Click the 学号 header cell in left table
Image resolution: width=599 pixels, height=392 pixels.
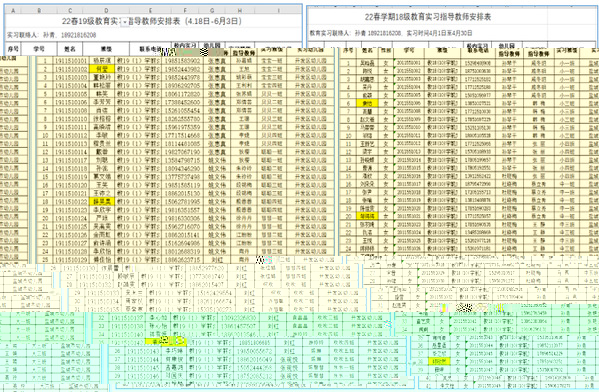(39, 49)
